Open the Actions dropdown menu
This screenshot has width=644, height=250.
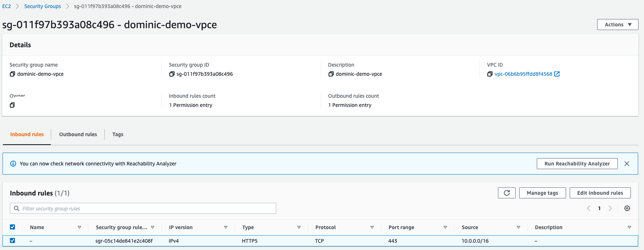(x=617, y=25)
